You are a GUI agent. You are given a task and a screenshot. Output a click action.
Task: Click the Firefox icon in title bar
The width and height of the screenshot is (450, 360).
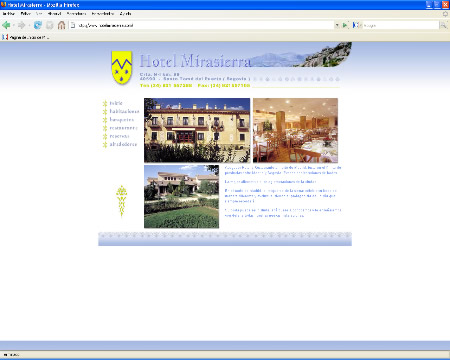coord(3,5)
